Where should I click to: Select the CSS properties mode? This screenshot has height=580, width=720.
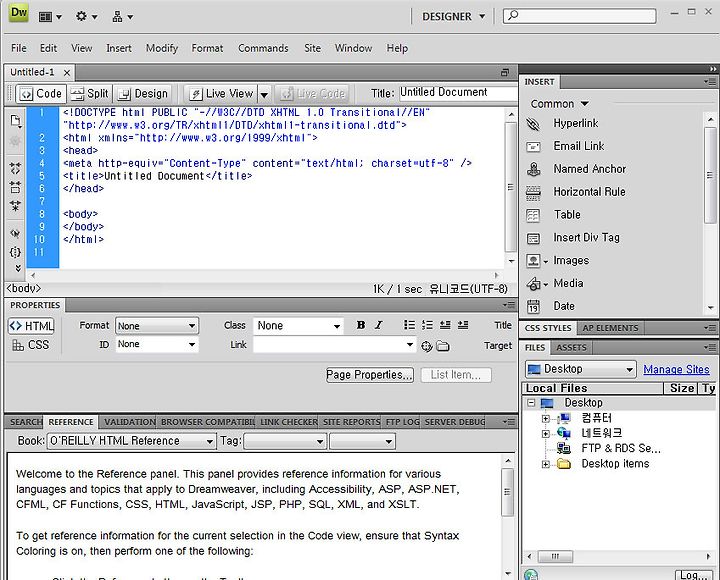[x=30, y=345]
